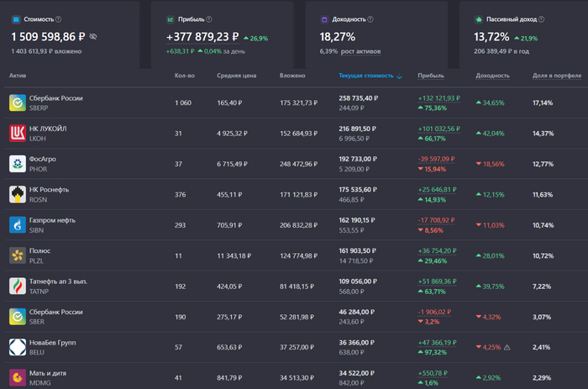Click the Актив column header
588x389 pixels.
pos(18,76)
